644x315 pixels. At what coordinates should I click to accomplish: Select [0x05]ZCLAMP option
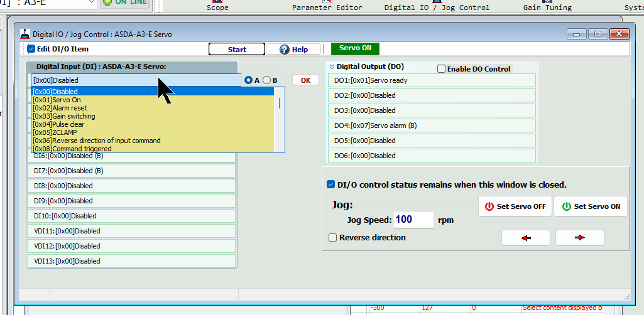pos(153,132)
